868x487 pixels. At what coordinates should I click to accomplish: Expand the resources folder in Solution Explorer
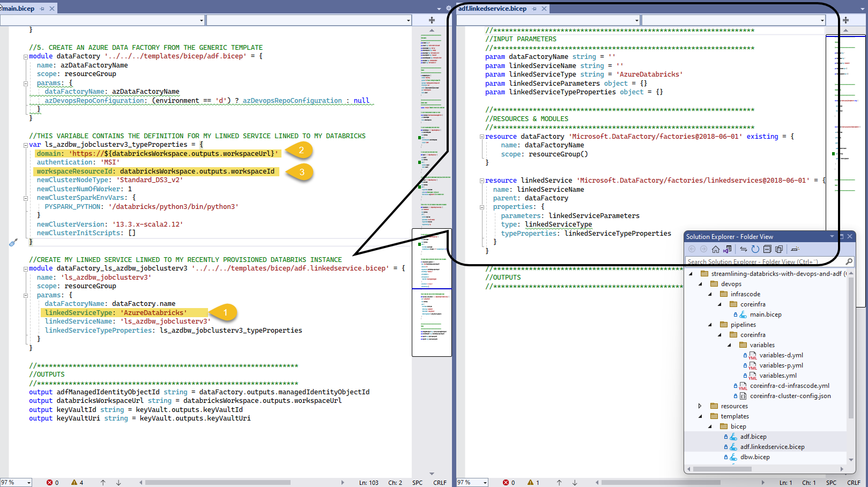tap(700, 406)
